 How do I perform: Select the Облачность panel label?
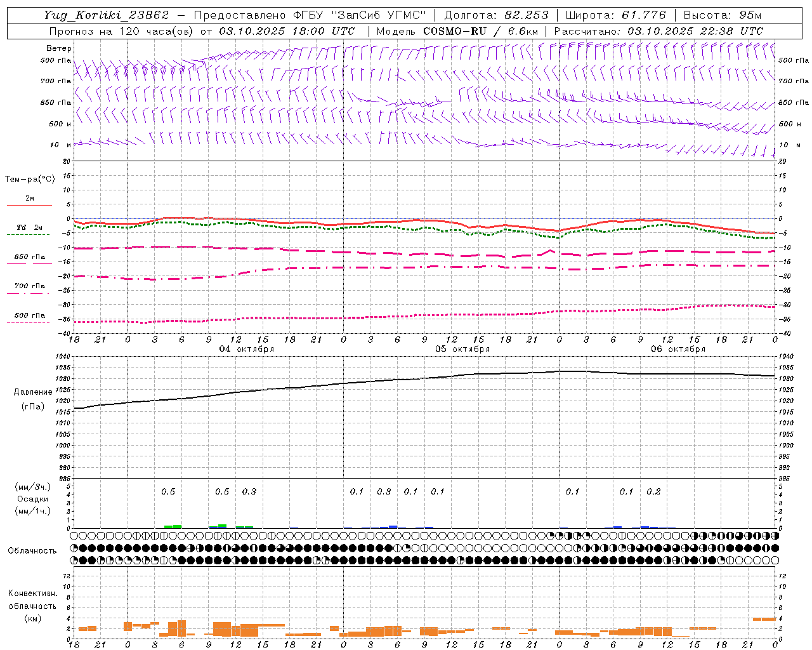pyautogui.click(x=32, y=551)
